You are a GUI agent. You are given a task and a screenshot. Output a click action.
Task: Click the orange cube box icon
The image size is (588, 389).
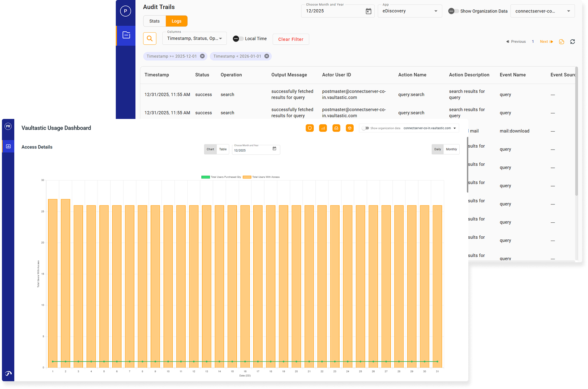coord(350,128)
